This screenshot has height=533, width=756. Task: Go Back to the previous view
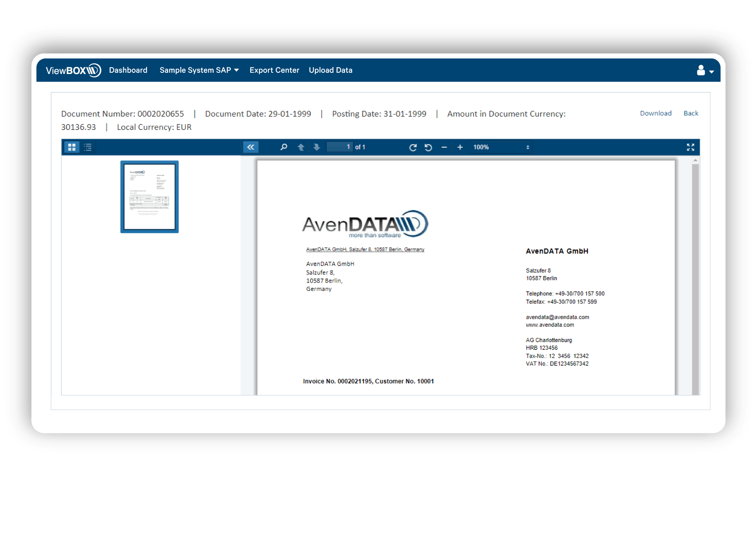(x=691, y=113)
